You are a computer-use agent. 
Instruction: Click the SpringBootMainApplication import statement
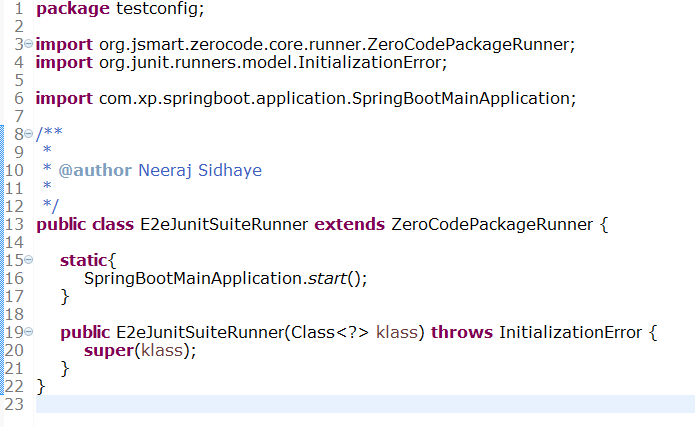pos(305,98)
